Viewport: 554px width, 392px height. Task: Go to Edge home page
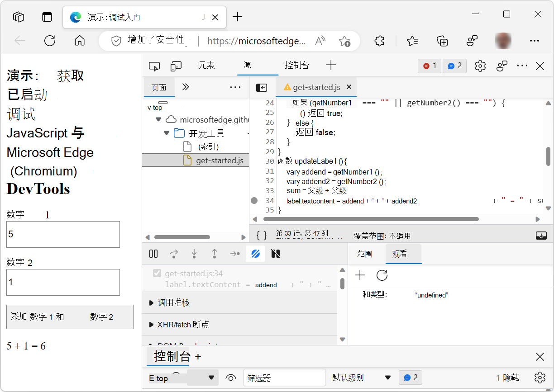pos(80,41)
